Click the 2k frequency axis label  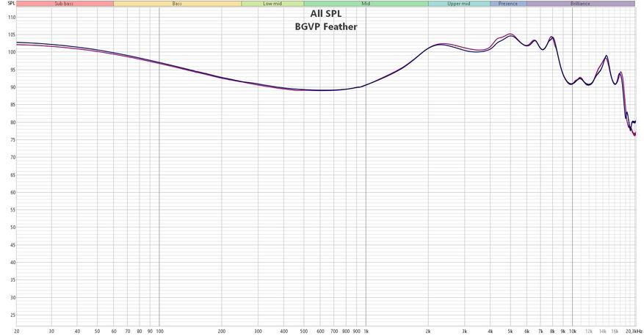tap(428, 331)
